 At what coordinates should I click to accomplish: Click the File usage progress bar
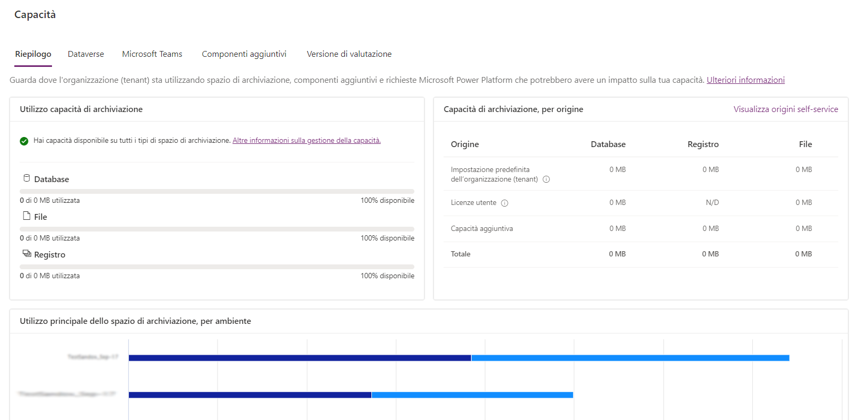(x=217, y=229)
